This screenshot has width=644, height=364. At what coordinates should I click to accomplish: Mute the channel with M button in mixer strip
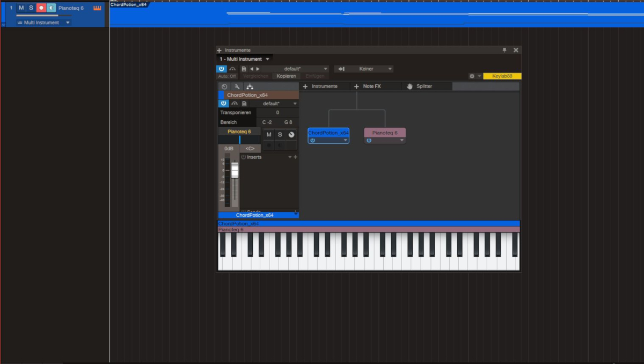[x=269, y=134]
